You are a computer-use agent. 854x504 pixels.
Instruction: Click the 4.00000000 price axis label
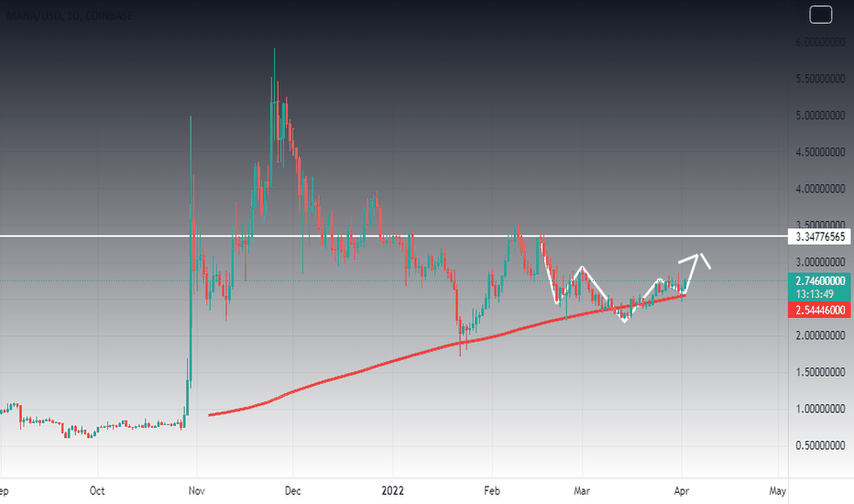tap(820, 189)
